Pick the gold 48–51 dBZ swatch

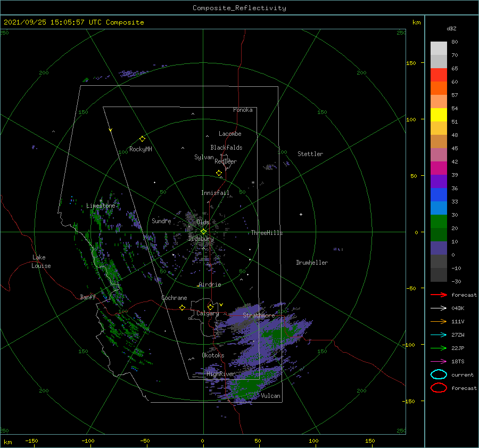point(439,128)
